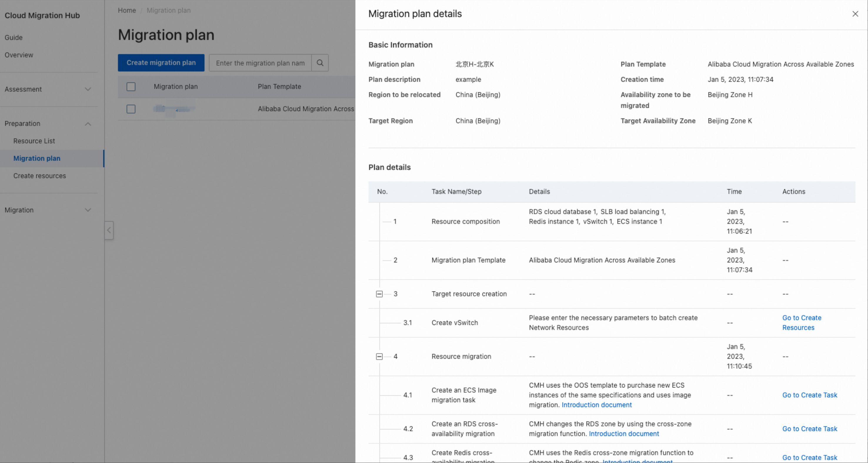Screen dimensions: 868x463
Task: Click Go to Create Task for step 4.1
Action: pyautogui.click(x=809, y=395)
